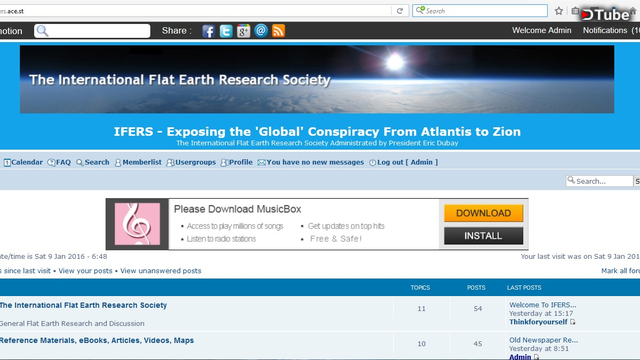Click the POSTS column header
Image resolution: width=640 pixels, height=360 pixels.
[x=476, y=288]
